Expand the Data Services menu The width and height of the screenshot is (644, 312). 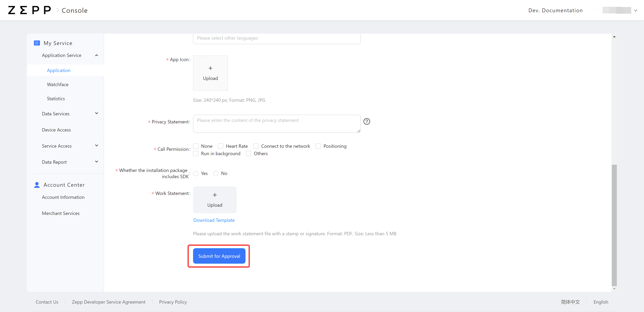(96, 113)
